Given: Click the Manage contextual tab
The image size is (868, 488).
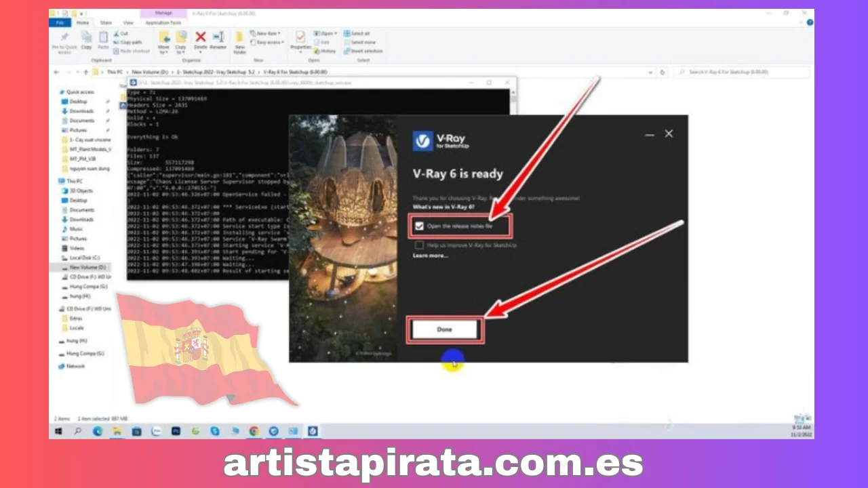Looking at the screenshot, I should pos(163,13).
